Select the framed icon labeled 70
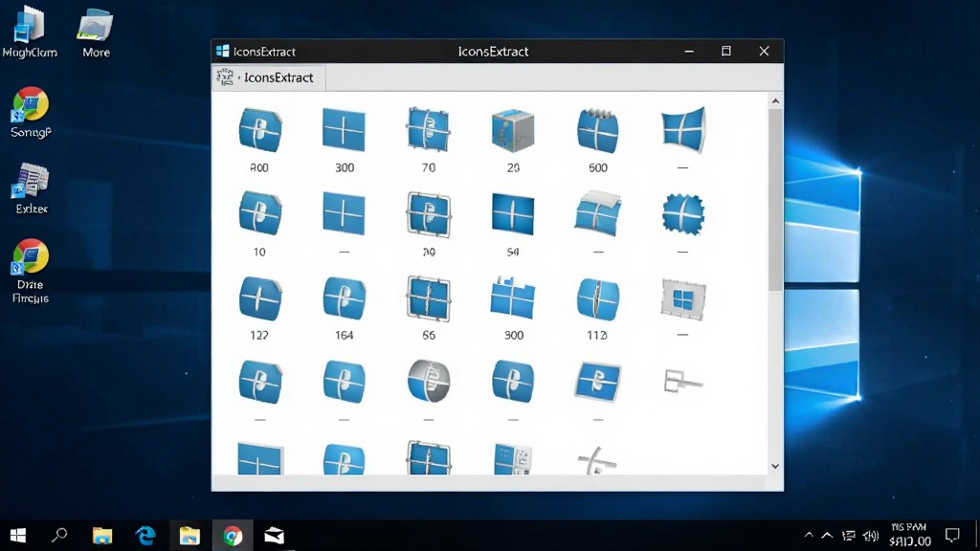 tap(428, 129)
